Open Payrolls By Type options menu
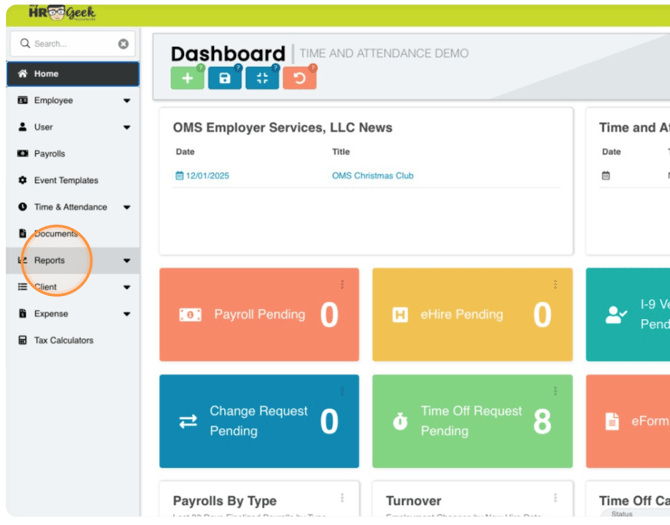The image size is (670, 525). pyautogui.click(x=342, y=498)
